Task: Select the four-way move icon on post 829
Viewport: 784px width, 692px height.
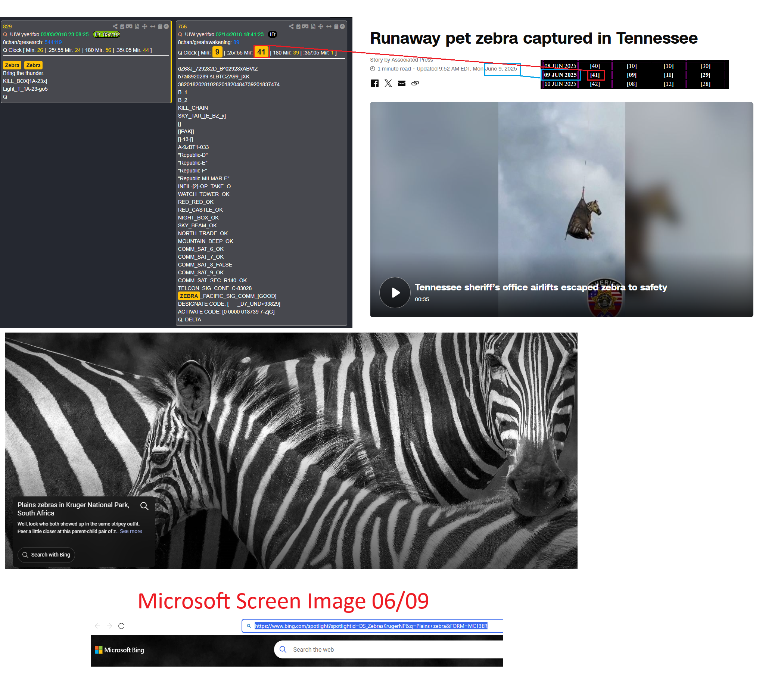Action: tap(144, 27)
